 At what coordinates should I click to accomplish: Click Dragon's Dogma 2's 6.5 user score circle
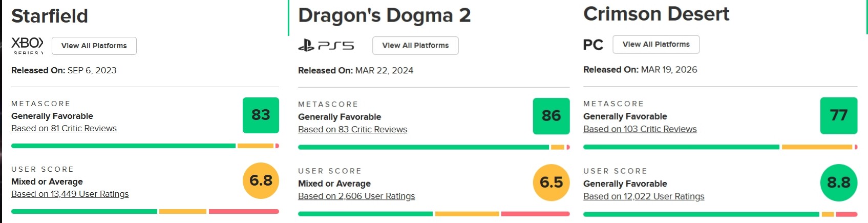(x=551, y=183)
